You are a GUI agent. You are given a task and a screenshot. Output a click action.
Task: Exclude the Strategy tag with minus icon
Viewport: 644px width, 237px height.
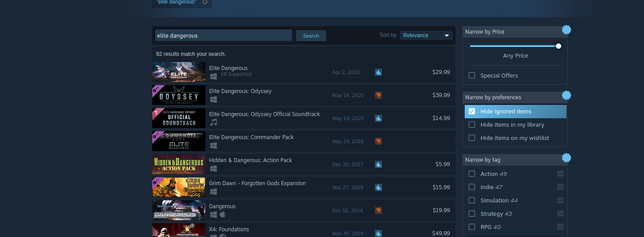560,213
